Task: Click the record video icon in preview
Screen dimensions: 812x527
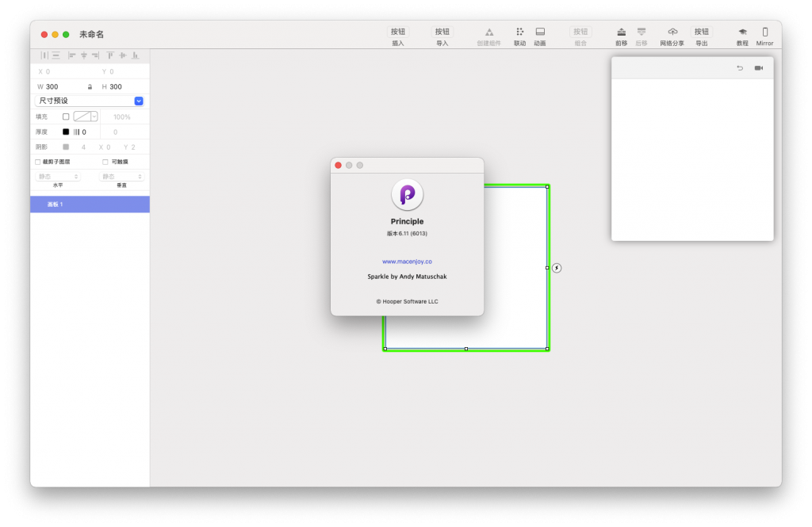Action: [759, 68]
